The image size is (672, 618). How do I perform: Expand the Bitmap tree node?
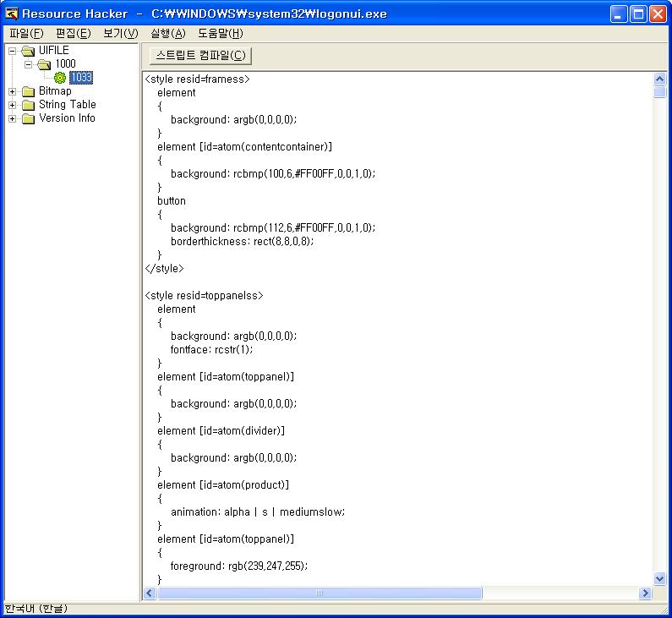pyautogui.click(x=13, y=91)
